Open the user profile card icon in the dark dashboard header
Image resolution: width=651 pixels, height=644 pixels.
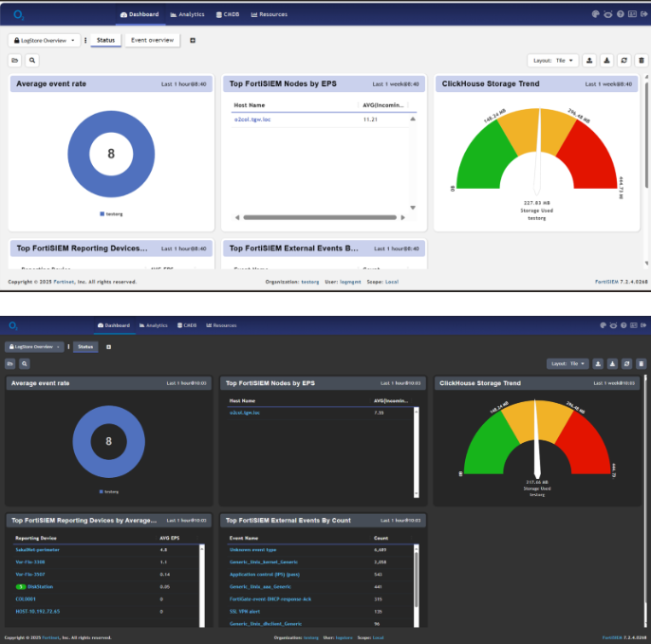[634, 325]
